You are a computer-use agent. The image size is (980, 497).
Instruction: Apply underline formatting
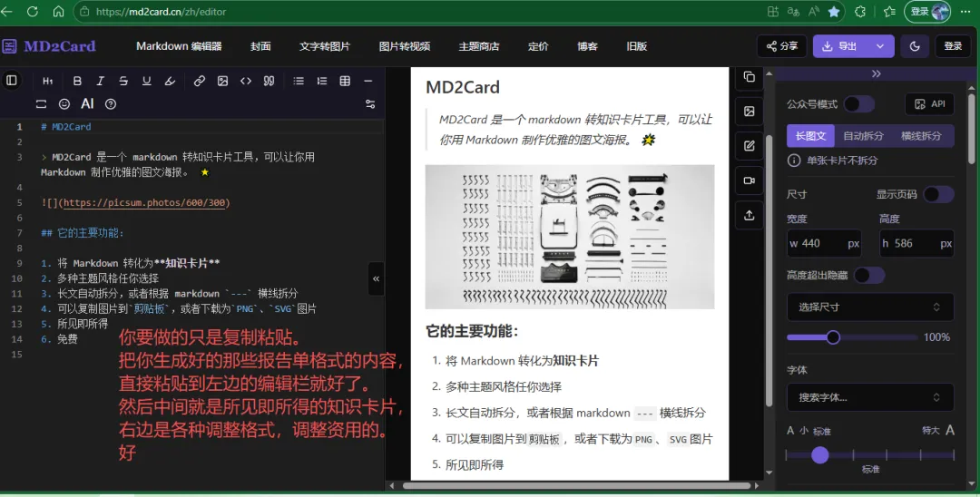[x=146, y=81]
